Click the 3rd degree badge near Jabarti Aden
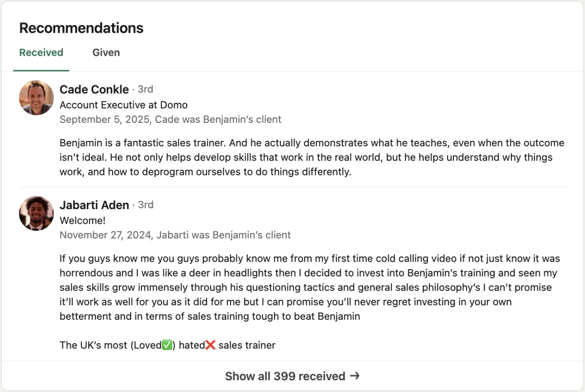 [145, 205]
